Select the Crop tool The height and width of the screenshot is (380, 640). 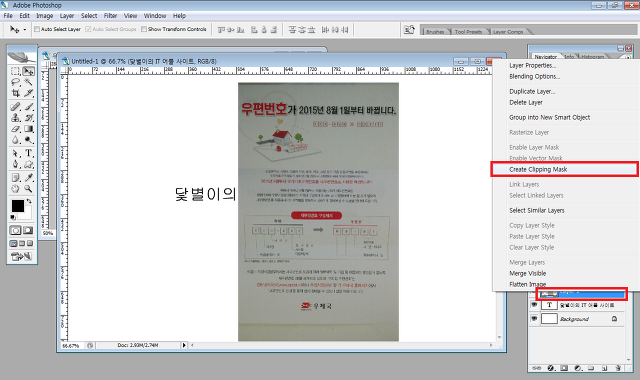click(16, 93)
